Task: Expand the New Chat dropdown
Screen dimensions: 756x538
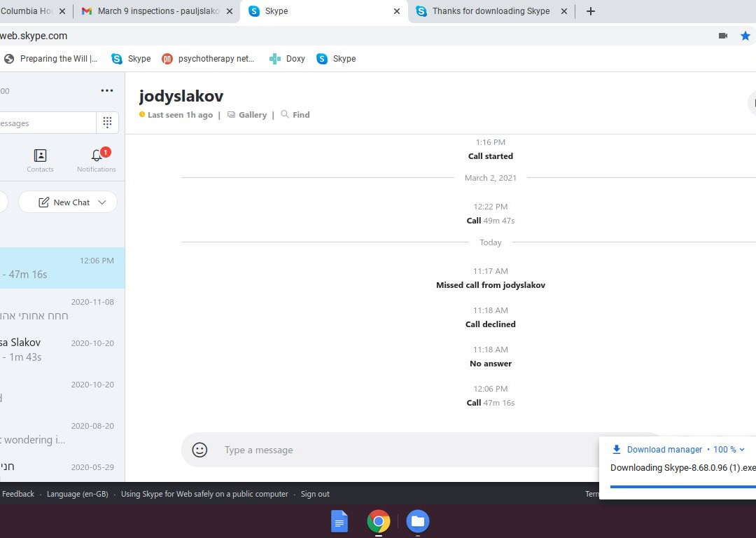Action: pos(102,202)
